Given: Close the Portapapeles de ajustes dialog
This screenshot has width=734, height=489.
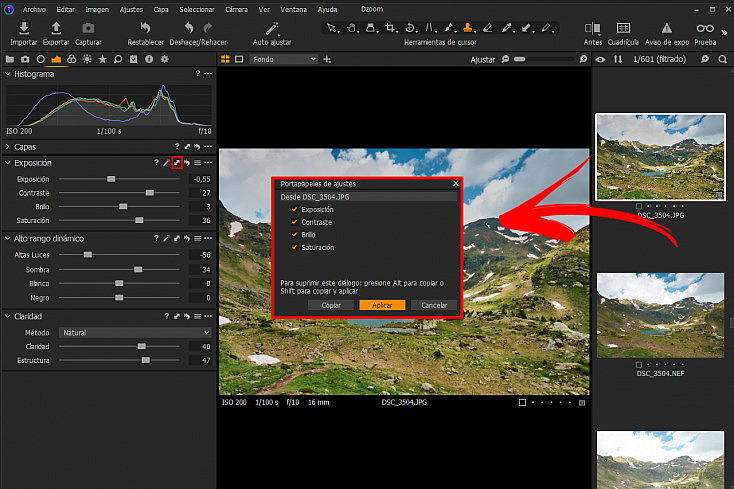Looking at the screenshot, I should click(x=455, y=183).
